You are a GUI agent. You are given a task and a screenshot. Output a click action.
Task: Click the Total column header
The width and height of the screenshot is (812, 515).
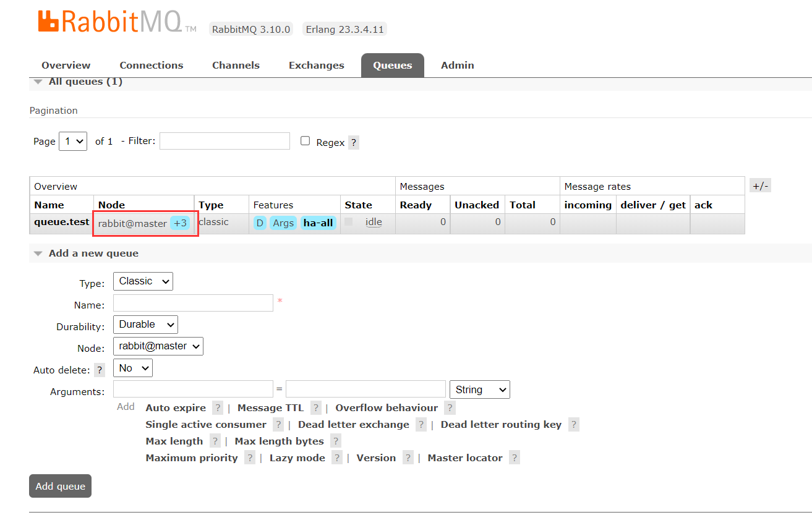click(523, 205)
